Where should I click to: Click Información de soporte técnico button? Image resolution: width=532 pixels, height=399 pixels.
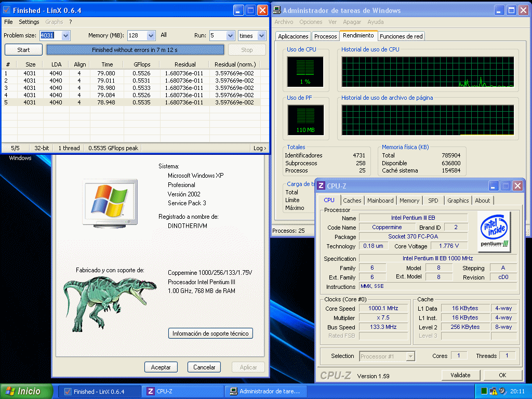(210, 334)
